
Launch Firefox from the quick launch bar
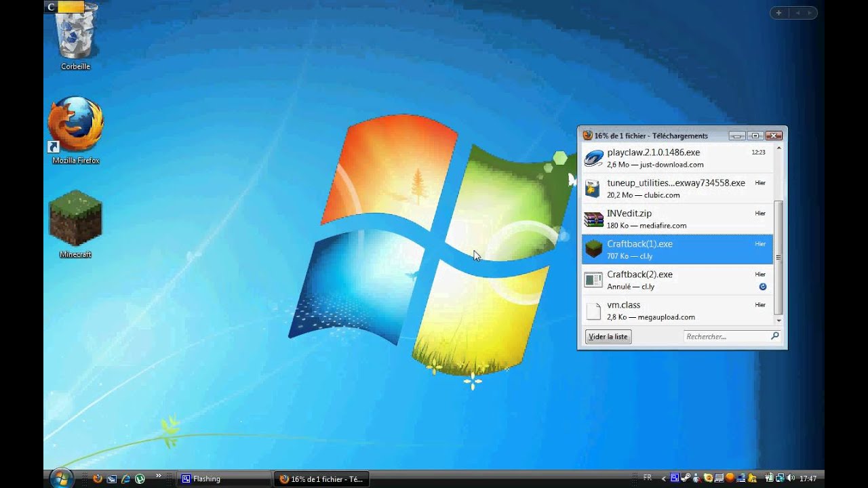pyautogui.click(x=98, y=479)
